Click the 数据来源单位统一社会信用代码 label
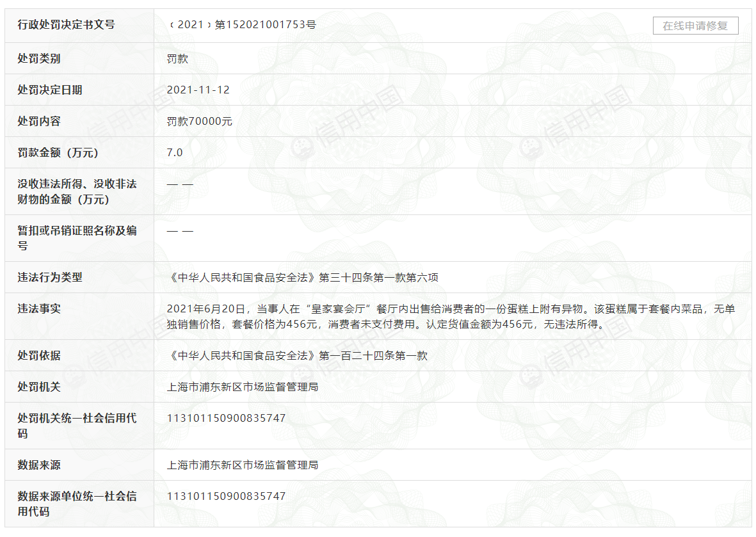This screenshot has height=537, width=756. [x=77, y=504]
